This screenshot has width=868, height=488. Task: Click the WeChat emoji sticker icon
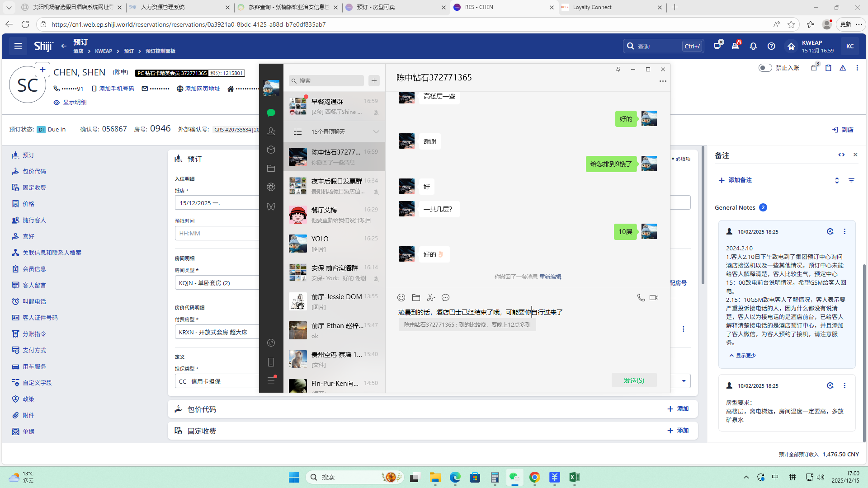point(401,297)
